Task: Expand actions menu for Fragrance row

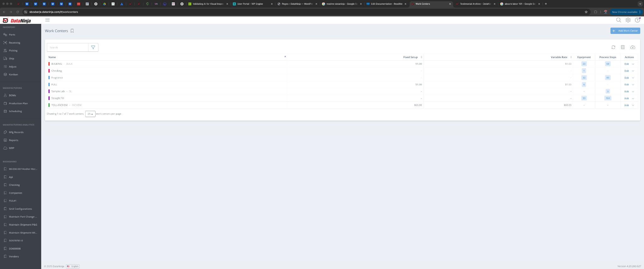Action: point(633,78)
